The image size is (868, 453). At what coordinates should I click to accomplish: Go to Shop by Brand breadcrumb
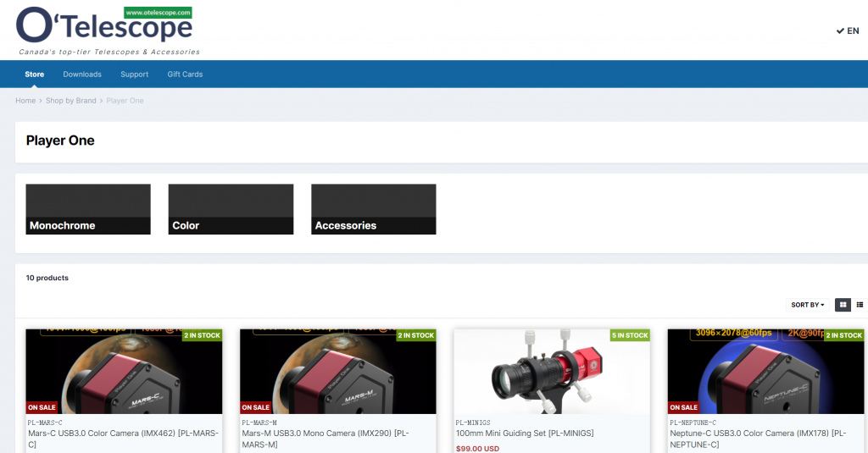[x=71, y=101]
